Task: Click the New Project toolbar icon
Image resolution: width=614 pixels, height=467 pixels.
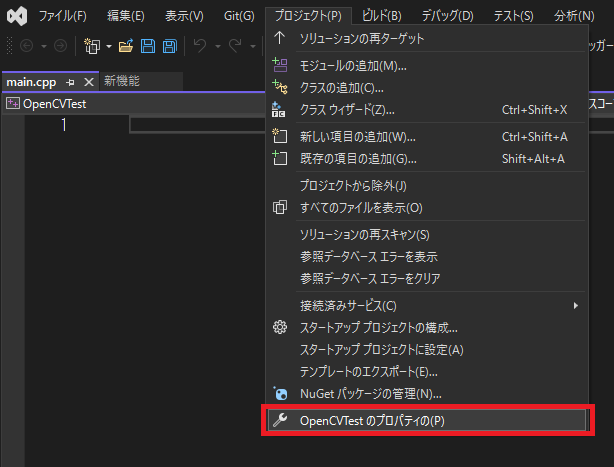Action: (x=92, y=46)
